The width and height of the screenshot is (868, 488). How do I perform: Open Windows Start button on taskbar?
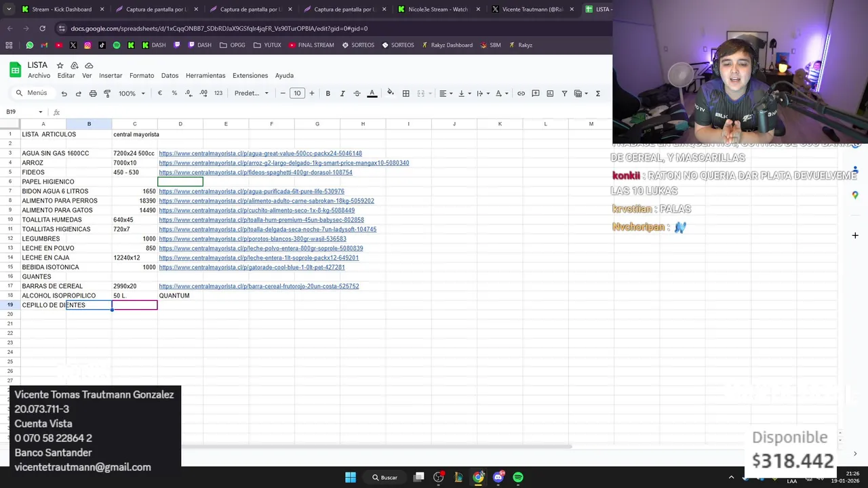[351, 477]
